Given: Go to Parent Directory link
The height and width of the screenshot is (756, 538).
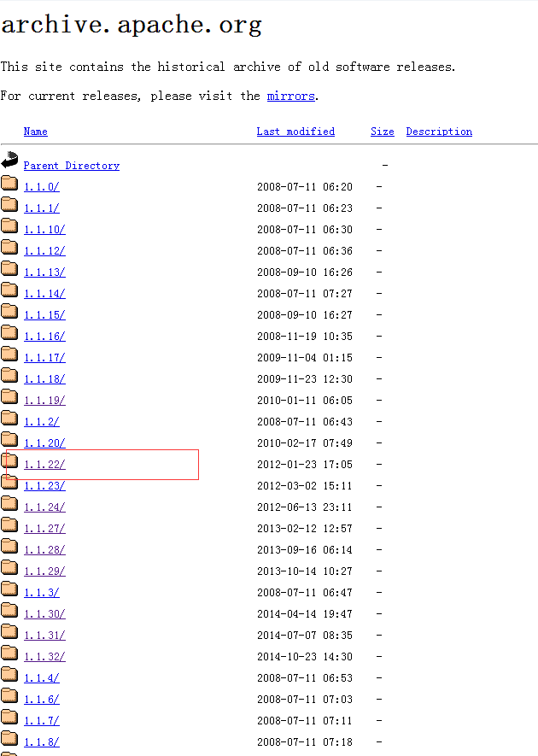Looking at the screenshot, I should (x=72, y=166).
